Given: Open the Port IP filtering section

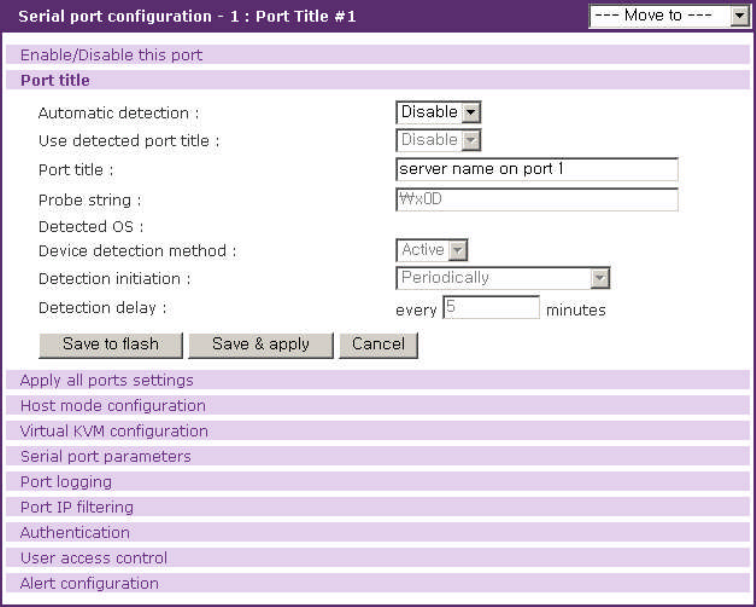Looking at the screenshot, I should point(76,507).
